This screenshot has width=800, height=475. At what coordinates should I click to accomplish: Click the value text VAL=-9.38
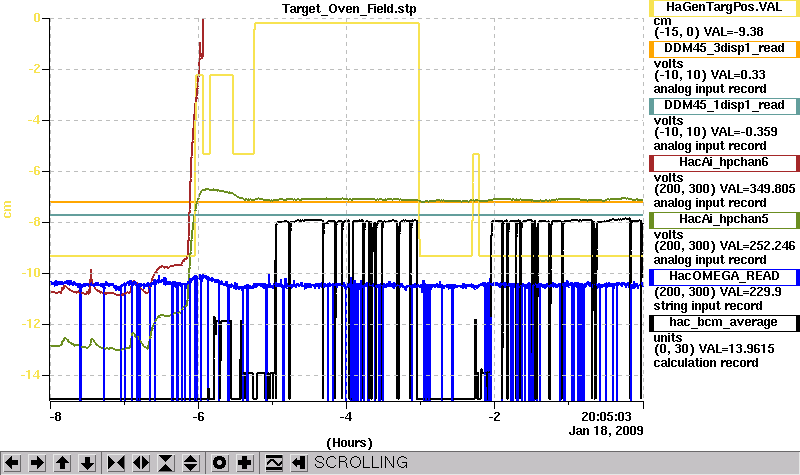coord(733,32)
